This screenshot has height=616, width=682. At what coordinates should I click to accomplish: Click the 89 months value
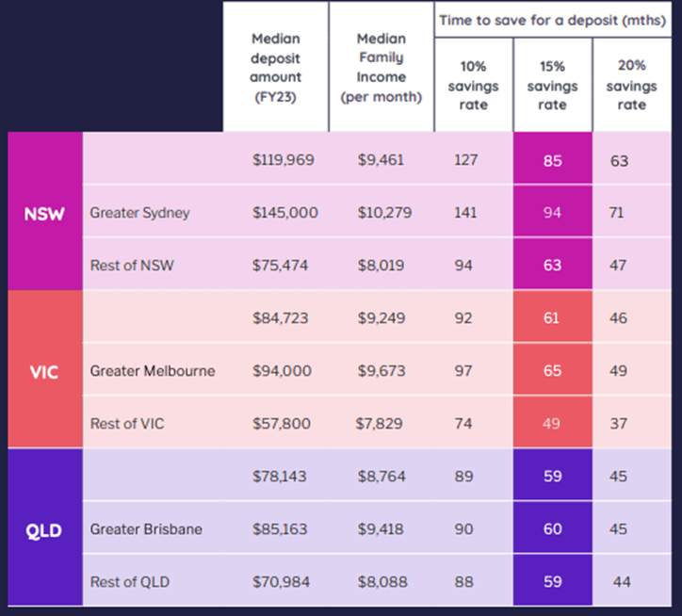(463, 476)
